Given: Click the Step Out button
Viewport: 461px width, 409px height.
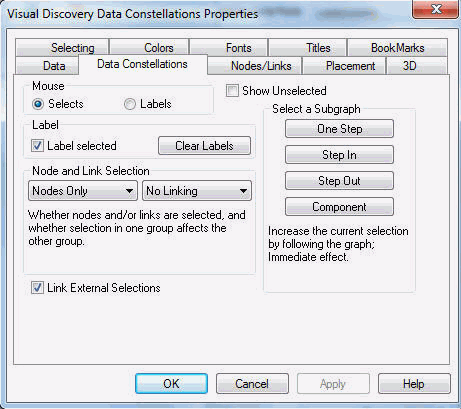Looking at the screenshot, I should tap(339, 181).
